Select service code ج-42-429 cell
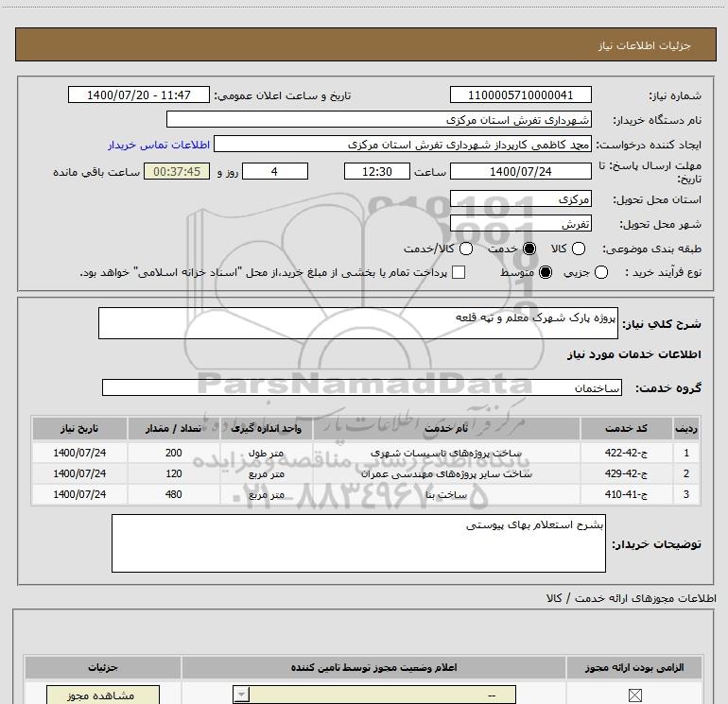This screenshot has width=728, height=704. (626, 473)
